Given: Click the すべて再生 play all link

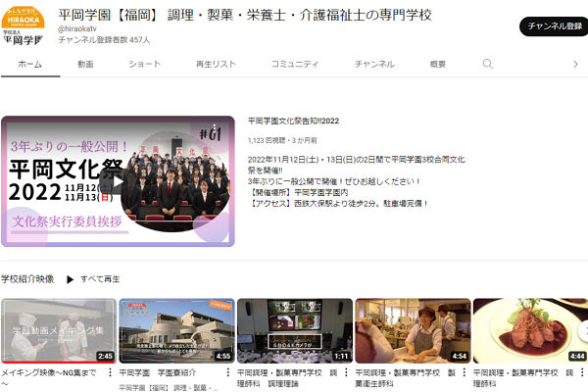Looking at the screenshot, I should click(x=100, y=279).
